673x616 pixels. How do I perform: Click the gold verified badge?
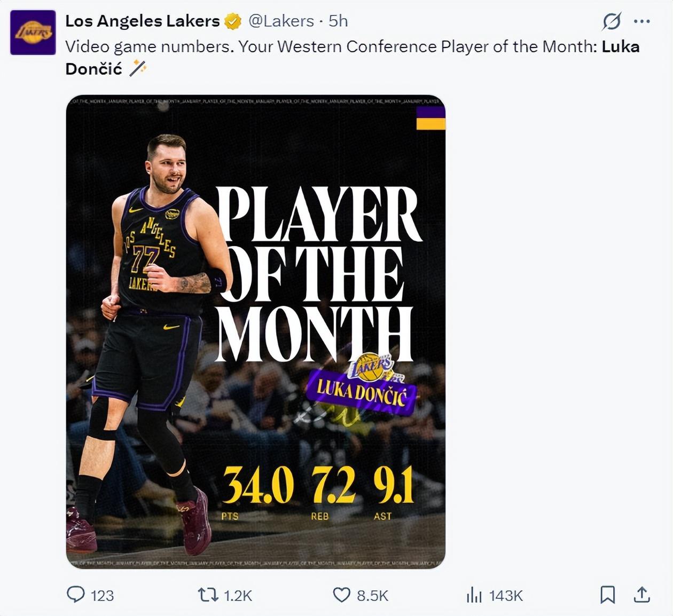point(233,21)
